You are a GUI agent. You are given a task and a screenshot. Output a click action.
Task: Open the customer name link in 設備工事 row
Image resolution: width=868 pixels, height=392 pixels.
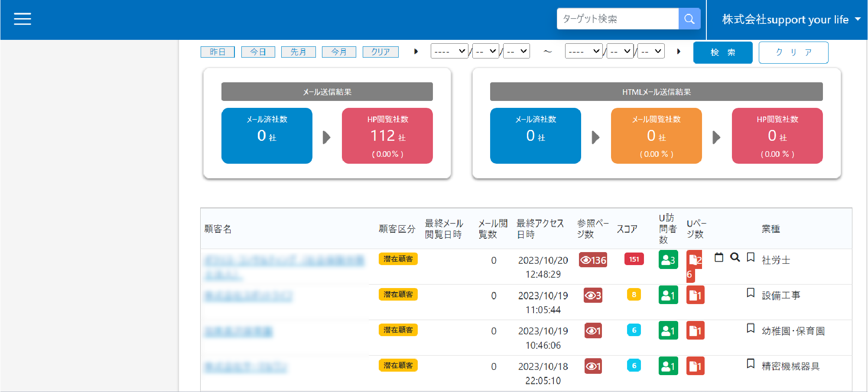pyautogui.click(x=248, y=296)
